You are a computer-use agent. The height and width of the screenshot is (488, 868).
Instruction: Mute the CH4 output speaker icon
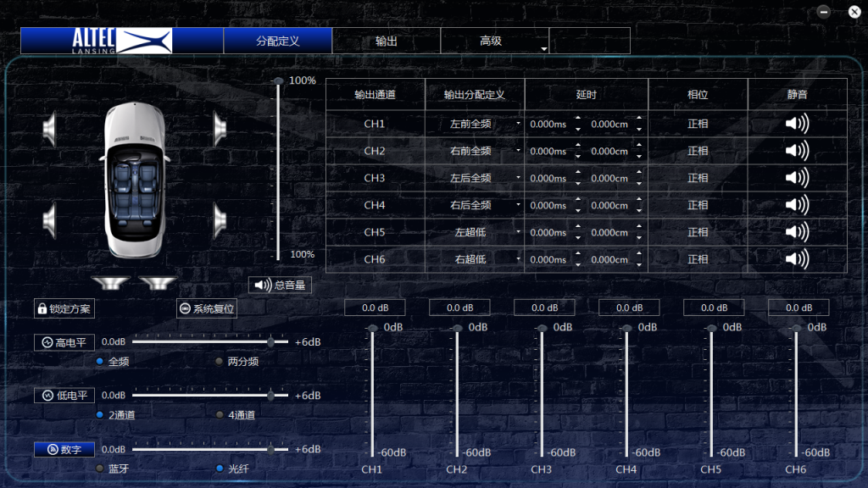pyautogui.click(x=797, y=205)
